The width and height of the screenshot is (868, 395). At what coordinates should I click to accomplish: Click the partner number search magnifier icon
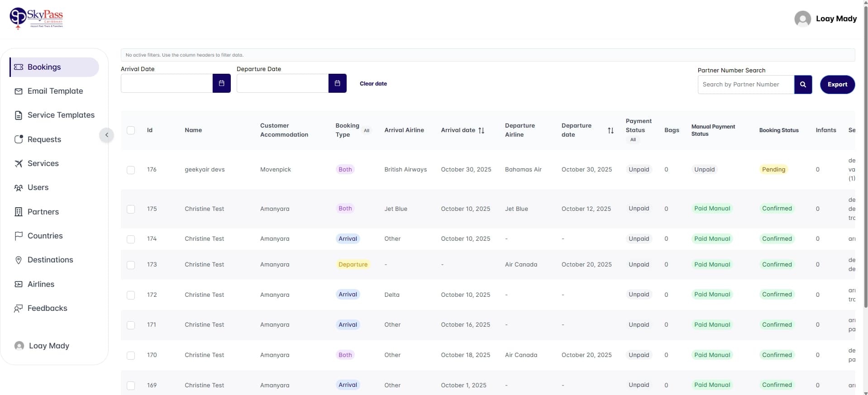[x=803, y=85]
